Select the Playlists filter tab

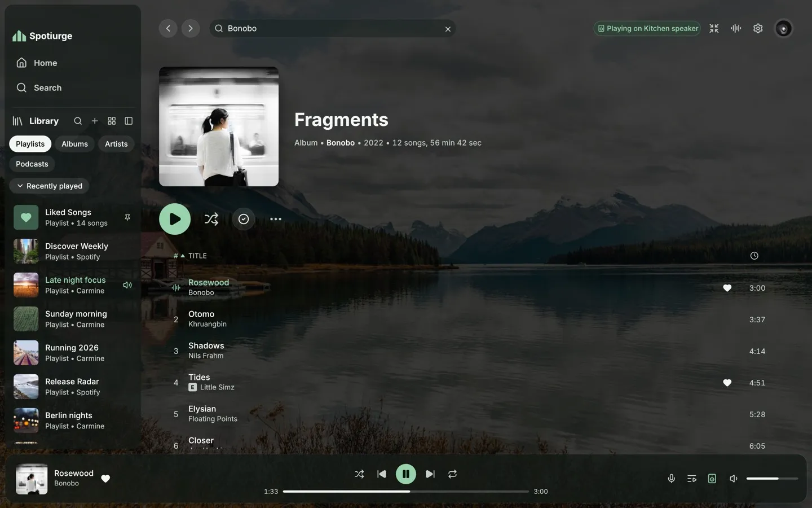pos(30,144)
